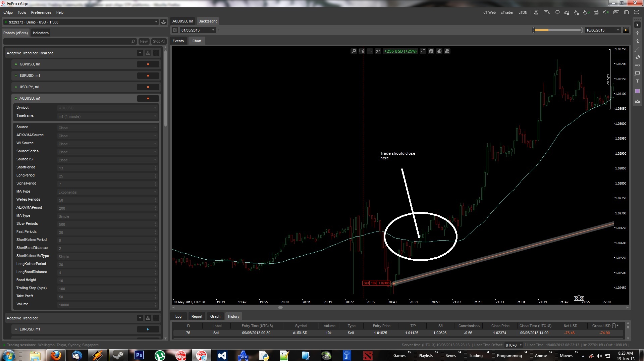Select the equidistant channel tool
Screen dimensions: 644x362
coord(637,57)
